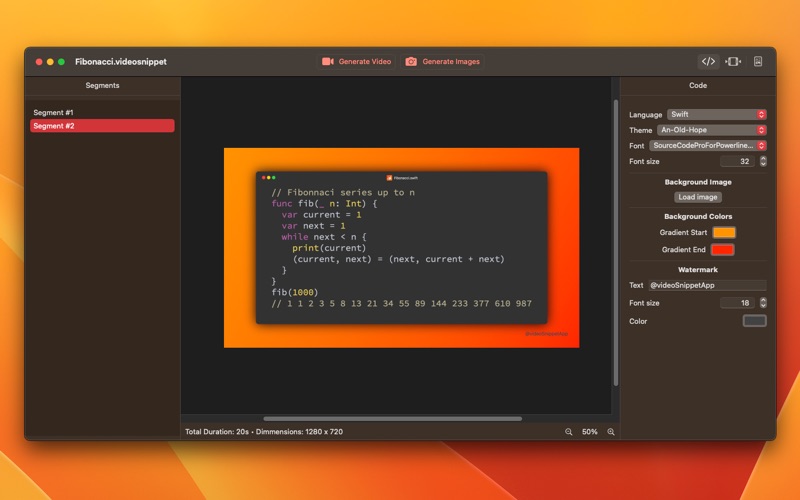Click the Code panel header
The image size is (800, 500).
tap(698, 86)
